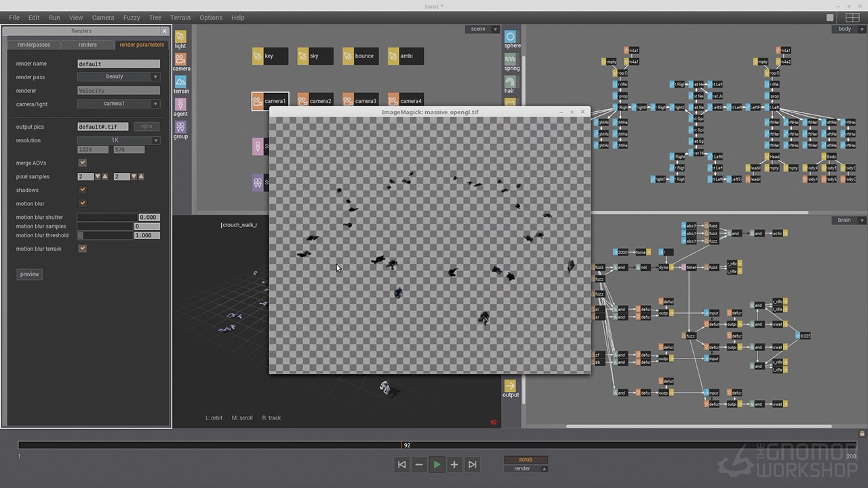Click the render name input field
The width and height of the screenshot is (868, 488).
click(118, 64)
